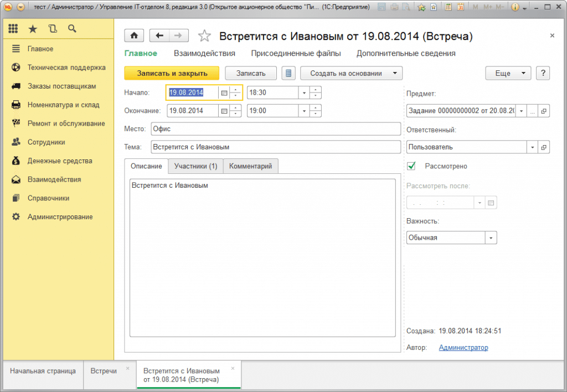
Task: Save icon in the title bar
Action: tap(382, 7)
